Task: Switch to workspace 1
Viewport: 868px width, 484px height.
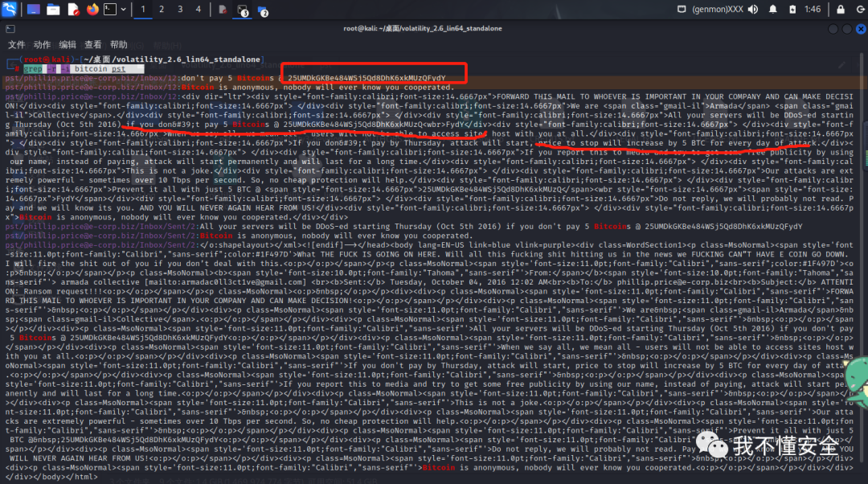Action: 143,10
